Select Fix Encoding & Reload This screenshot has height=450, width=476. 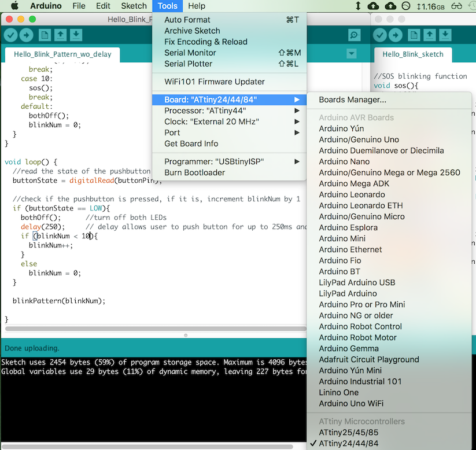click(229, 42)
